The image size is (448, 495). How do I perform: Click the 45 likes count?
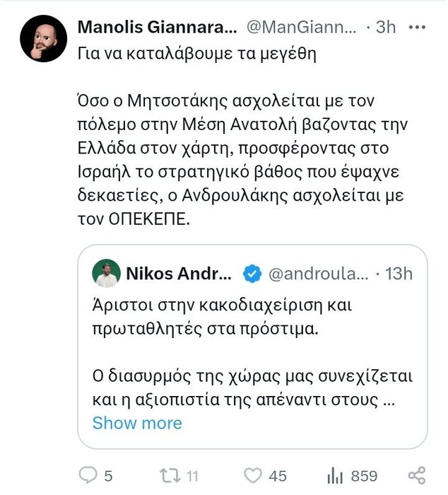coord(278,475)
